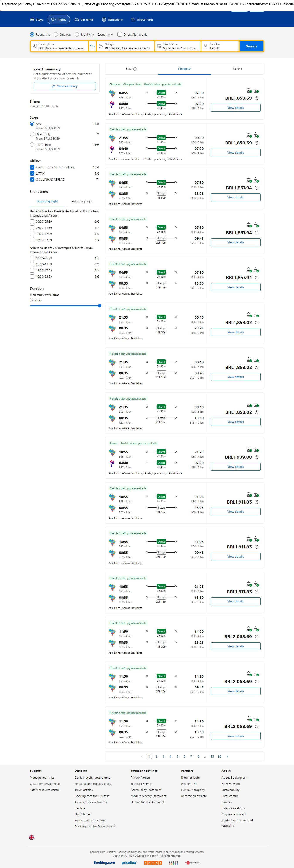This screenshot has height=868, width=294.
Task: Open the Economy cabin class dropdown
Action: click(x=105, y=34)
